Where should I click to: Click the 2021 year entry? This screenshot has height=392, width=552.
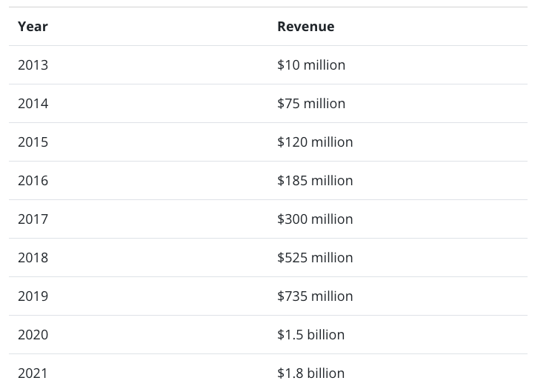(x=33, y=373)
